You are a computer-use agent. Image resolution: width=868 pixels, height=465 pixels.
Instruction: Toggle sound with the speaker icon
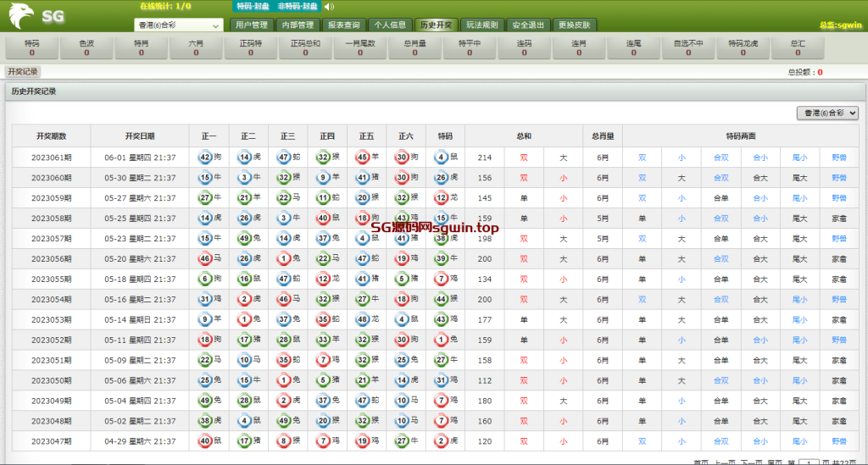click(x=329, y=7)
